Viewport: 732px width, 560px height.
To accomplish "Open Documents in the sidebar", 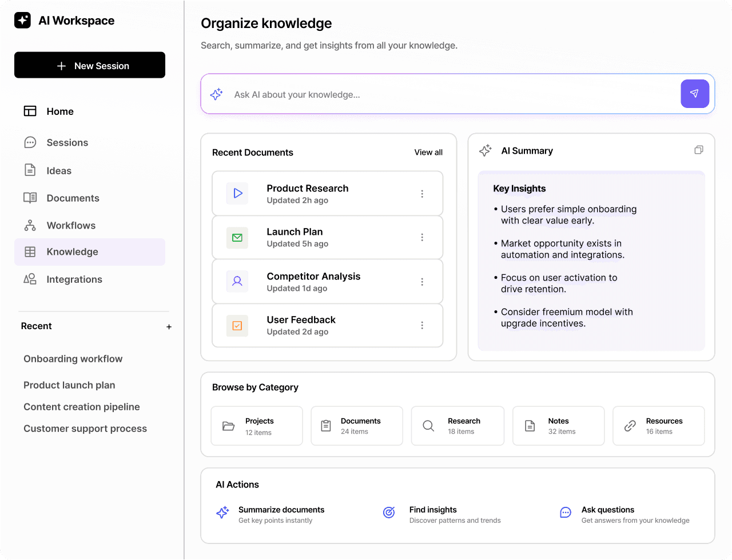I will pos(90,198).
